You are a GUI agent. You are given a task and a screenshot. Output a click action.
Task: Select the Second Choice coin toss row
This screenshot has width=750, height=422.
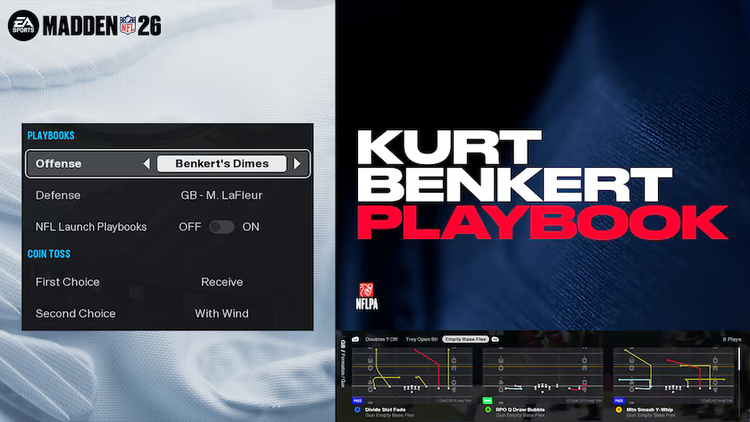[x=168, y=313]
